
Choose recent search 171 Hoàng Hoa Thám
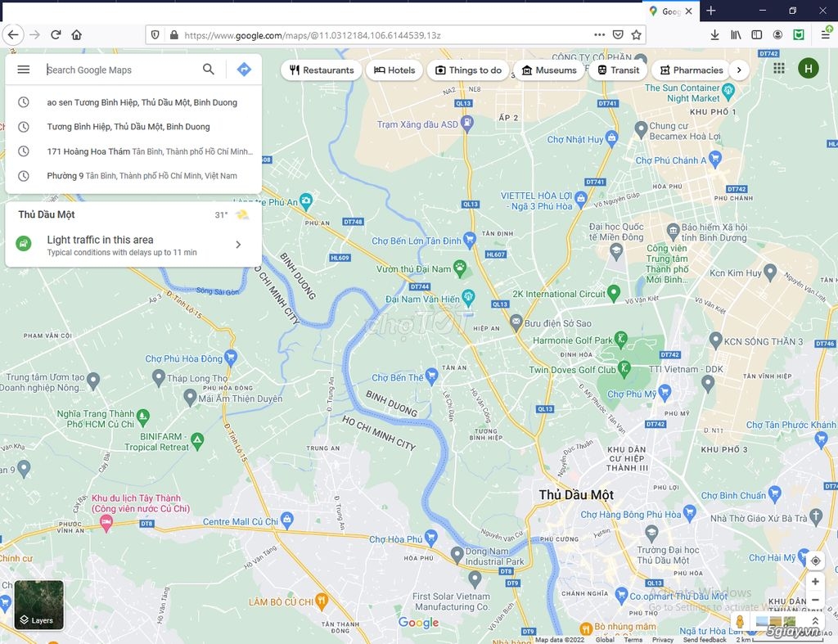[x=133, y=151]
